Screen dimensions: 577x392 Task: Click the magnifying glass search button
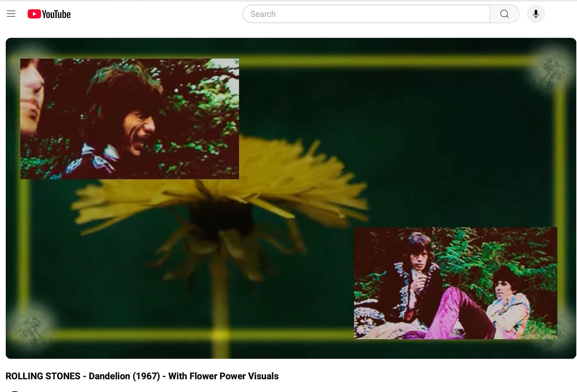[x=504, y=14]
